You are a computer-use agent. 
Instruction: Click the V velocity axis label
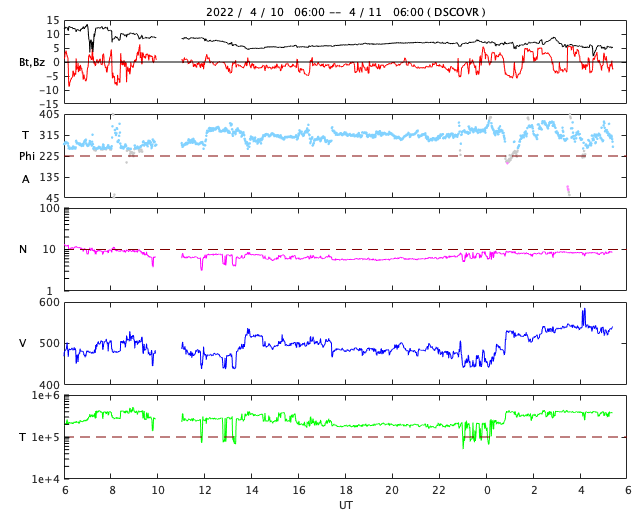pos(23,343)
